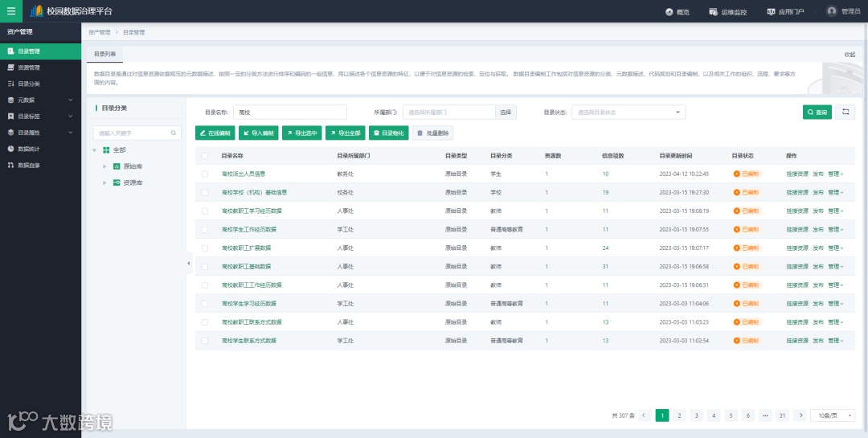The image size is (868, 438).
Task: Open 概览 overview icon in header
Action: click(669, 11)
